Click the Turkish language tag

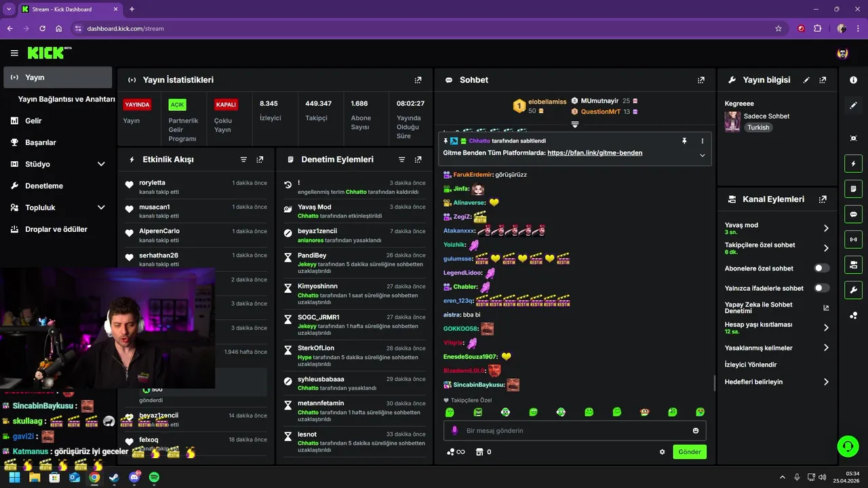pos(758,127)
